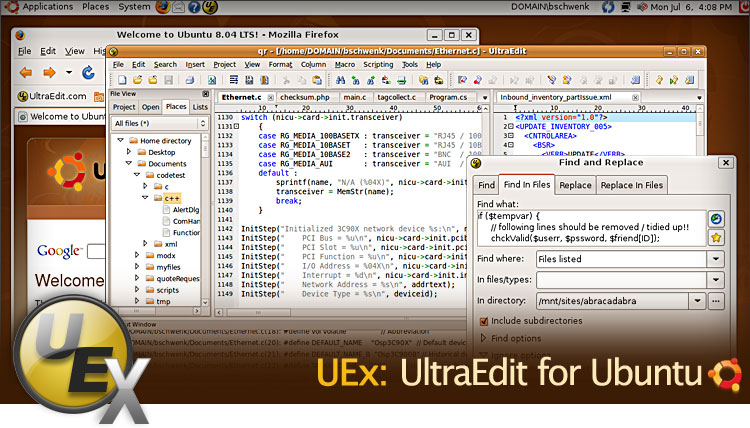Click the UltraEdit.com bookmark in Firefox
The image size is (750, 428).
[52, 96]
